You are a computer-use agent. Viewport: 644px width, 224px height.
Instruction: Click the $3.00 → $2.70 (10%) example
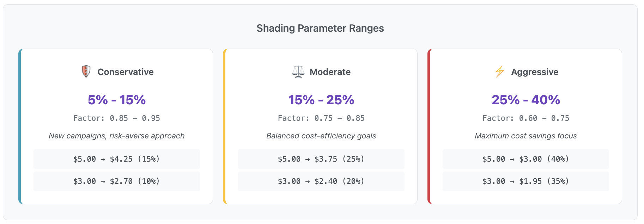pyautogui.click(x=117, y=181)
